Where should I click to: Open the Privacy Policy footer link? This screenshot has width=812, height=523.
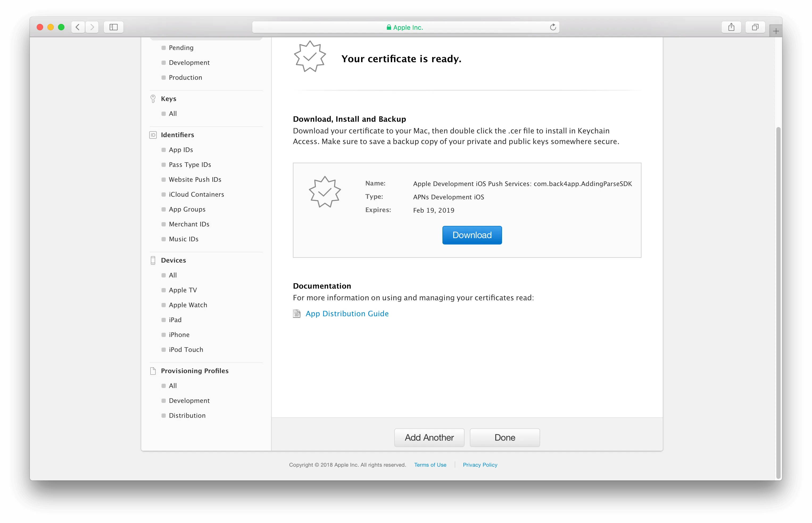(480, 465)
